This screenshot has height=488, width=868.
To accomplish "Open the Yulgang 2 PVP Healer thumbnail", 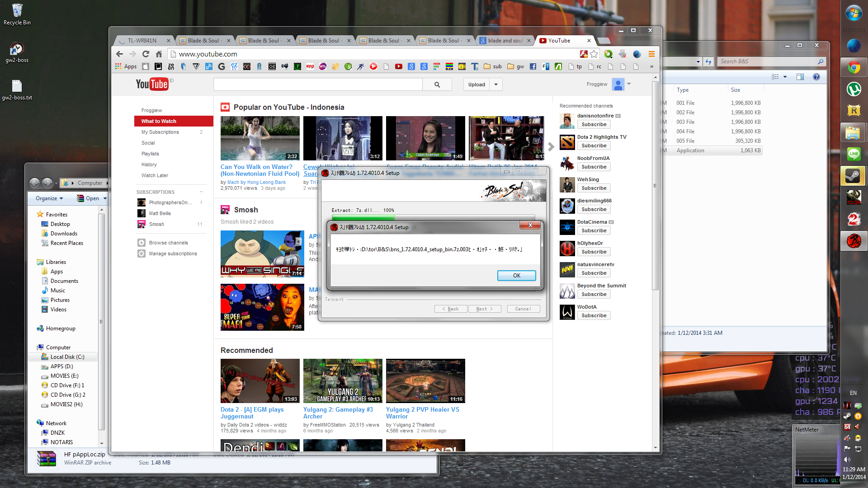I will (x=425, y=380).
